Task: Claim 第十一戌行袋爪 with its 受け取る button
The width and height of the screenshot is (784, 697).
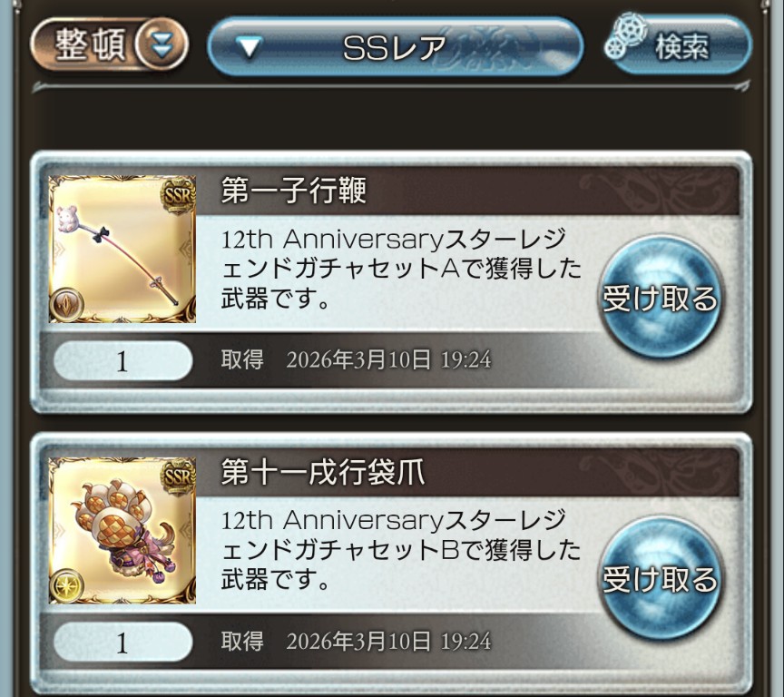Action: pos(660,579)
